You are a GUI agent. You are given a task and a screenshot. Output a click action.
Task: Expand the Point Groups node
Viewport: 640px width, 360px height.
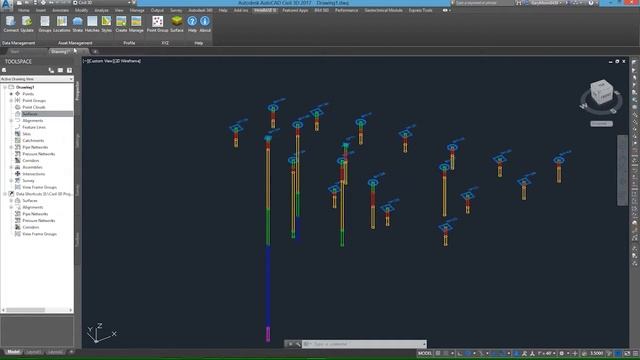point(11,100)
